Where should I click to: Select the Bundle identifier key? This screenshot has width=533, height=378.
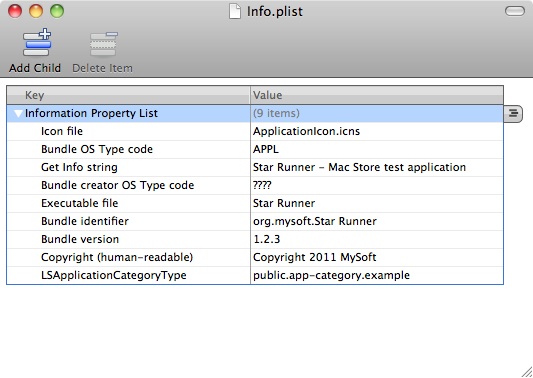coord(85,221)
